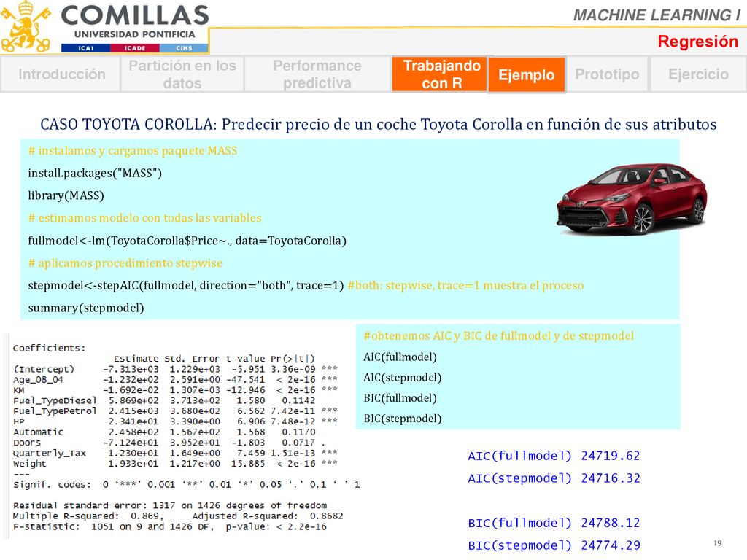Click the AIC fullmodel value 24719.62
Viewport: 747px width, 560px height.
click(x=611, y=456)
